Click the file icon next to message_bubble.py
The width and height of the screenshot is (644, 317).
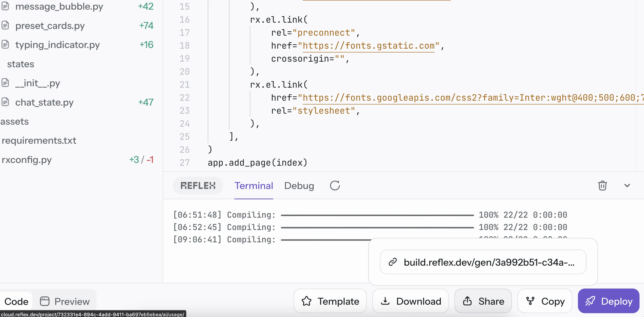point(5,6)
